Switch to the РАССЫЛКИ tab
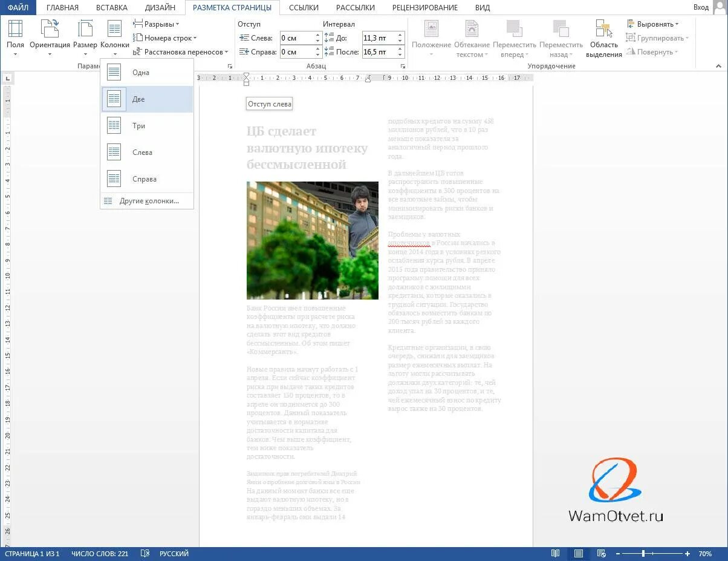Screen dimensions: 728x561 coord(356,7)
